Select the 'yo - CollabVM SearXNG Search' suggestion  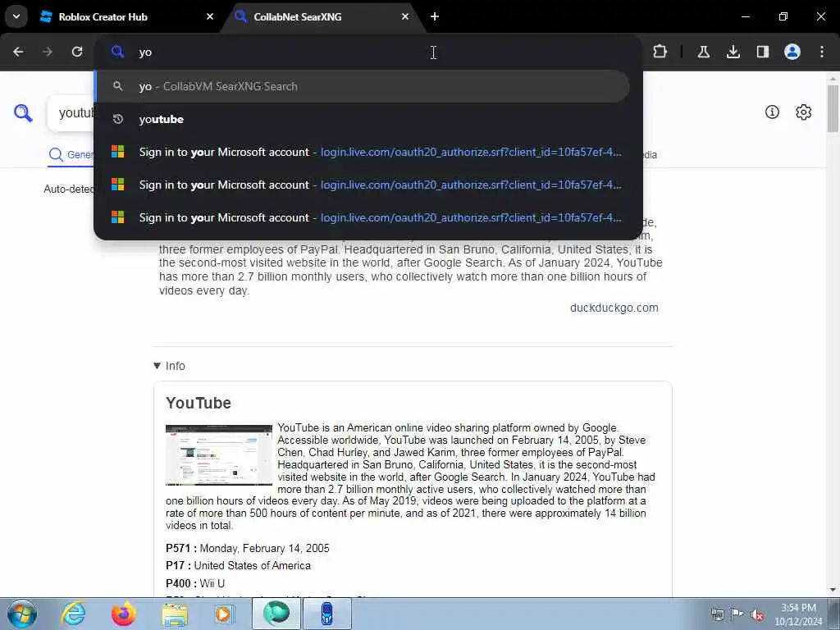pos(362,86)
